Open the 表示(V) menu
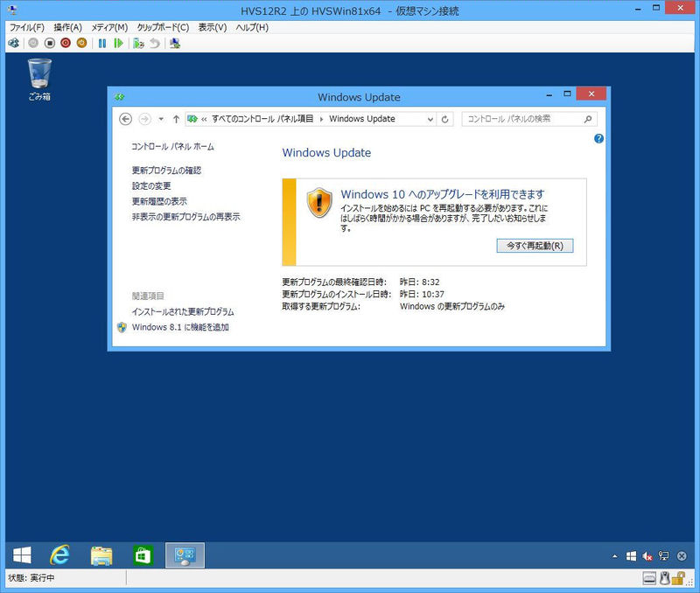 (x=213, y=28)
